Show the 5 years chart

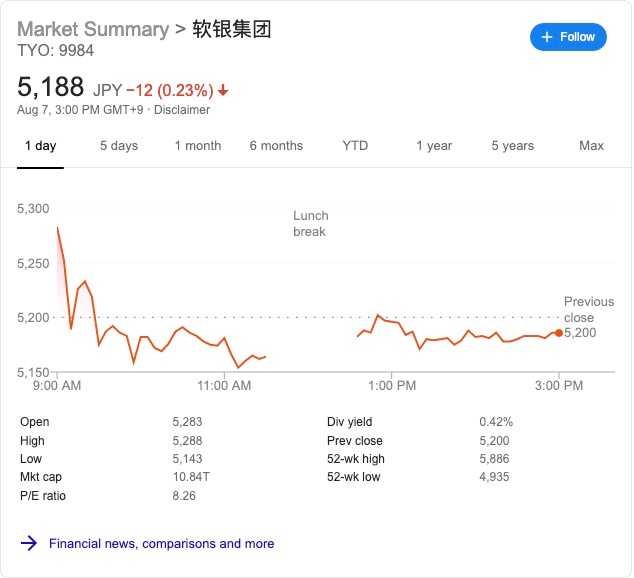512,146
